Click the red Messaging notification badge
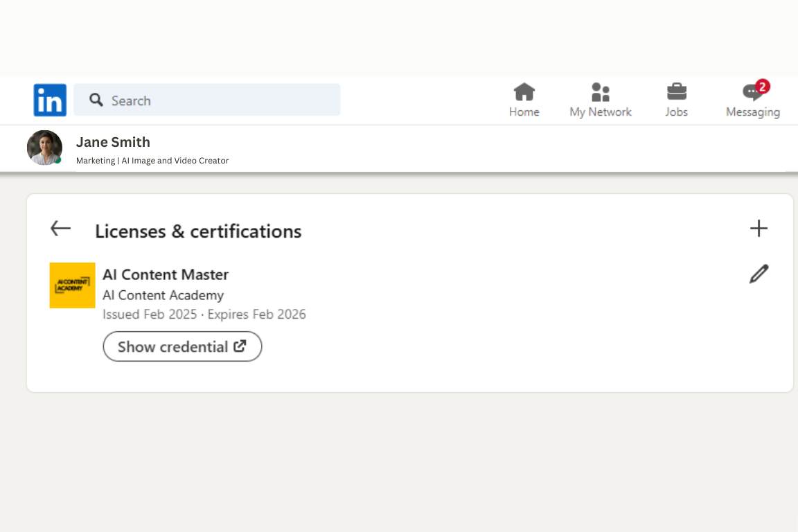Screen dimensions: 798x532 762,87
